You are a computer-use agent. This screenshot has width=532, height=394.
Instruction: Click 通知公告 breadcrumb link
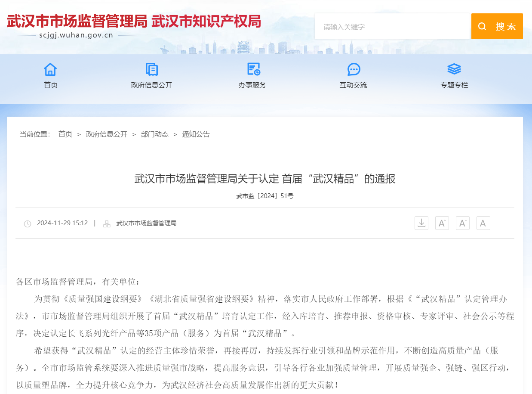point(196,134)
